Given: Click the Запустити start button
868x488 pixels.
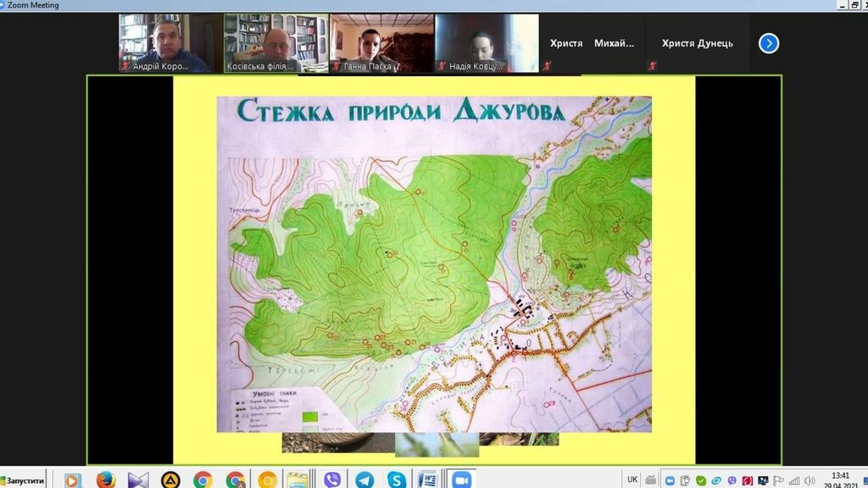Looking at the screenshot, I should [25, 480].
